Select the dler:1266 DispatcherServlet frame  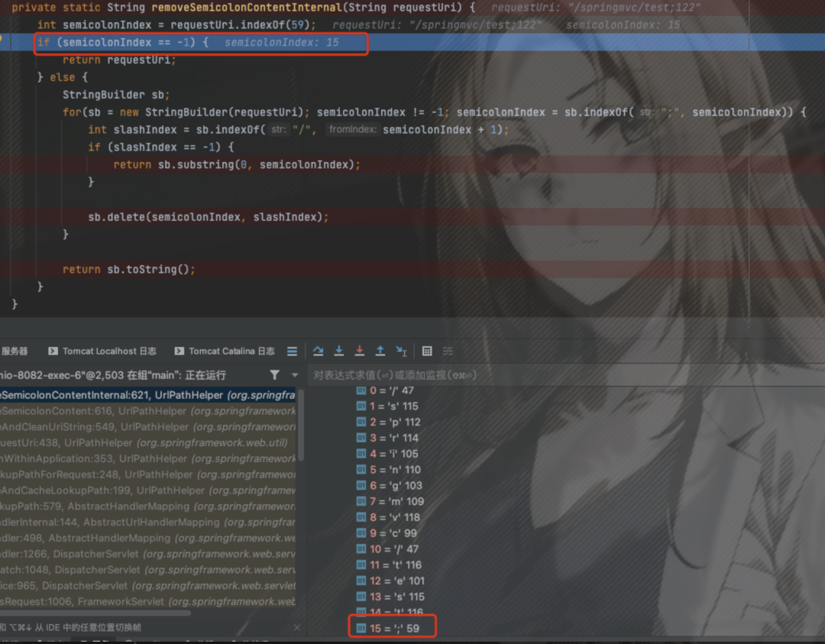[x=148, y=554]
